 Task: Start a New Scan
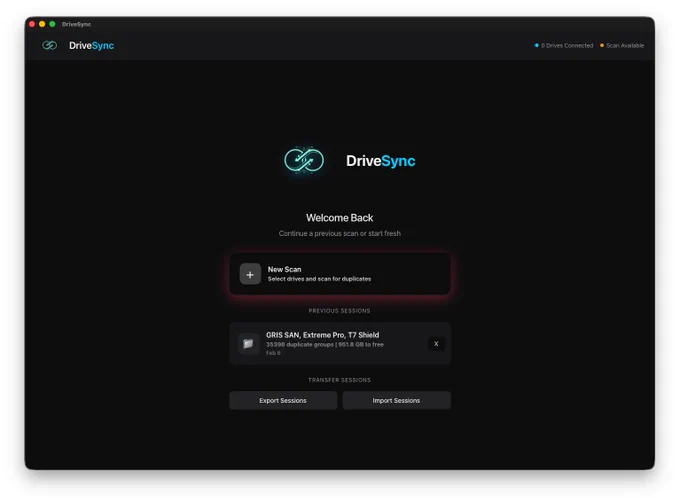pyautogui.click(x=340, y=274)
